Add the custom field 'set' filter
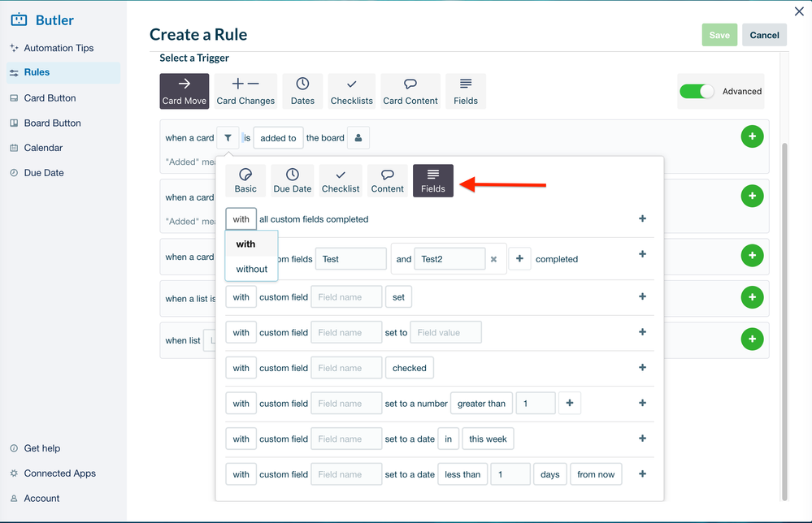Image resolution: width=812 pixels, height=523 pixels. pos(643,296)
